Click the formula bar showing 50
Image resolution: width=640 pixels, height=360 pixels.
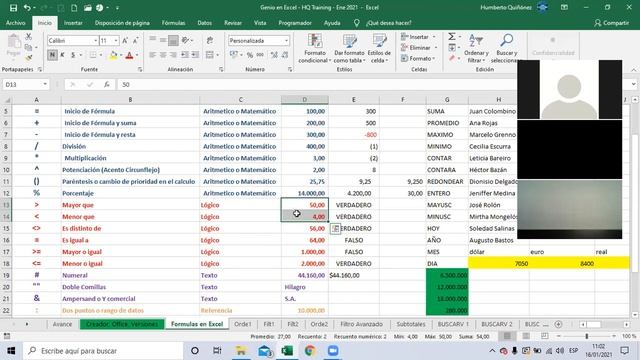(318, 84)
